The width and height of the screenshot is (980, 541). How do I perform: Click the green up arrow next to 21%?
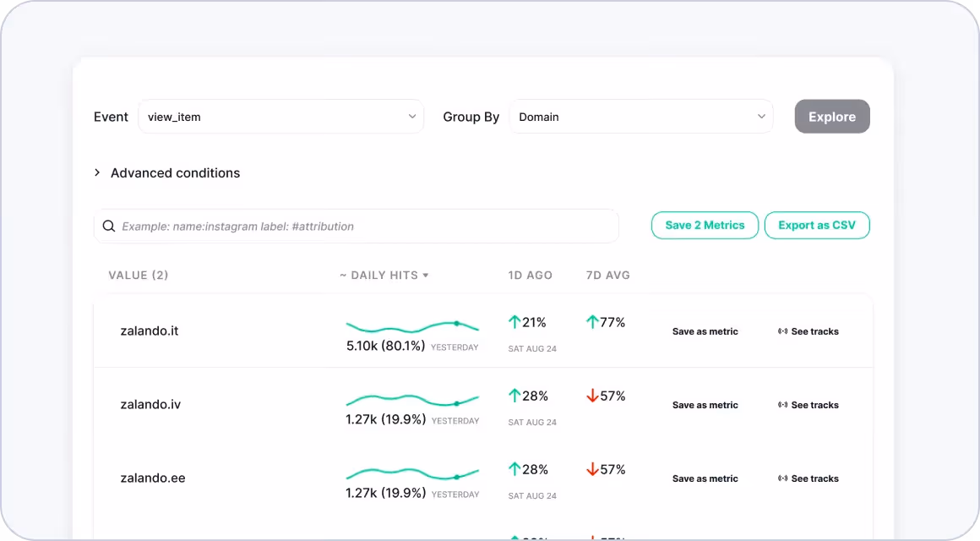tap(514, 322)
